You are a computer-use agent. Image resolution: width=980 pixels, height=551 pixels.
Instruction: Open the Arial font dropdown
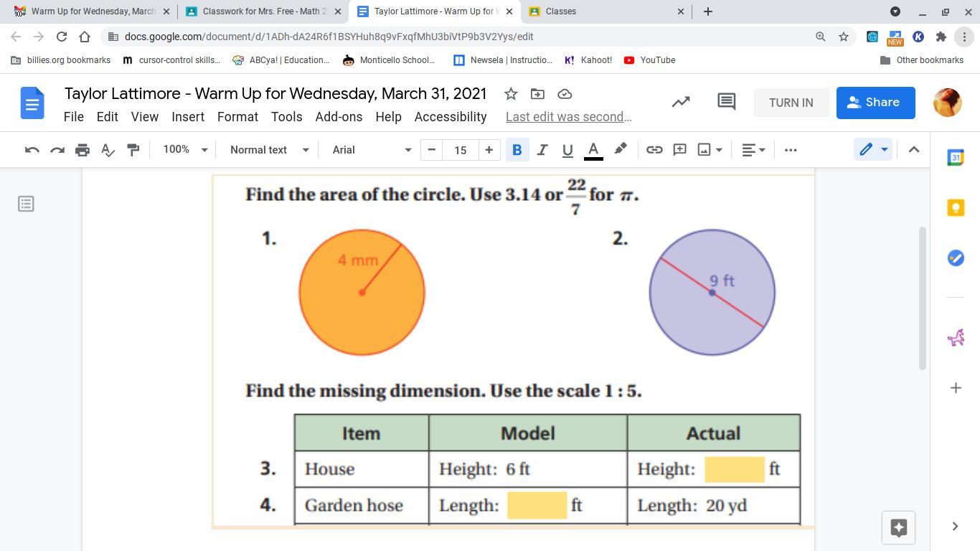click(x=372, y=150)
